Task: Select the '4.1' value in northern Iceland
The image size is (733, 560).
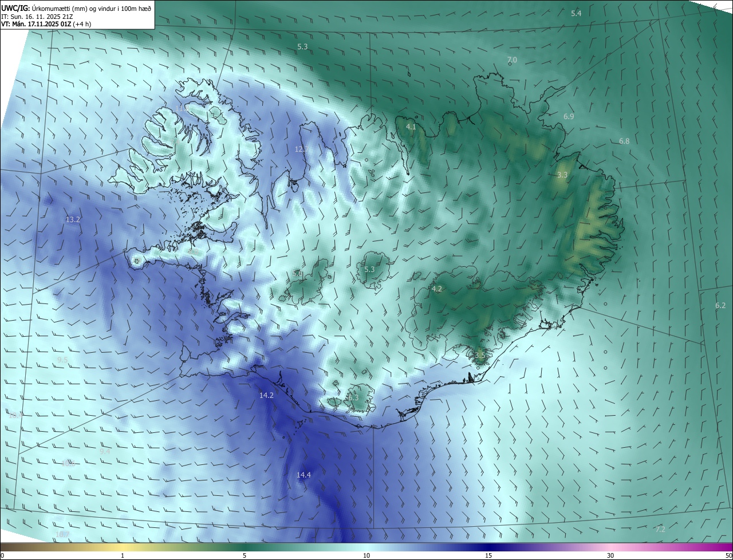Action: (411, 127)
